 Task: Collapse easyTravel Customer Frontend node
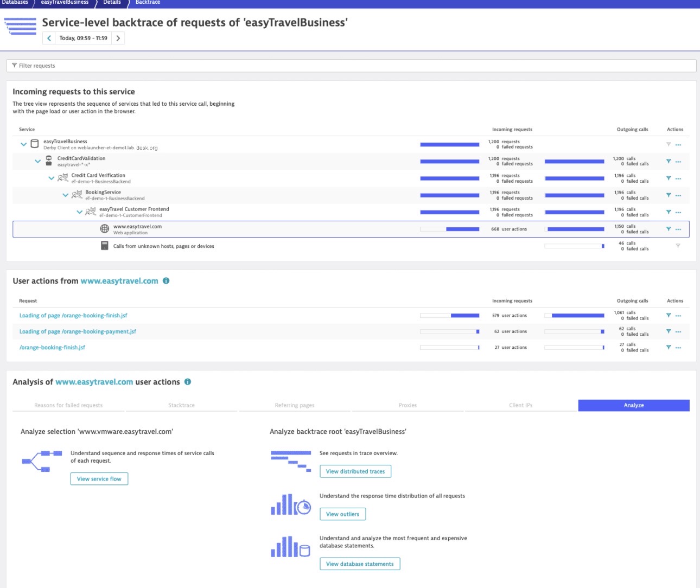79,212
